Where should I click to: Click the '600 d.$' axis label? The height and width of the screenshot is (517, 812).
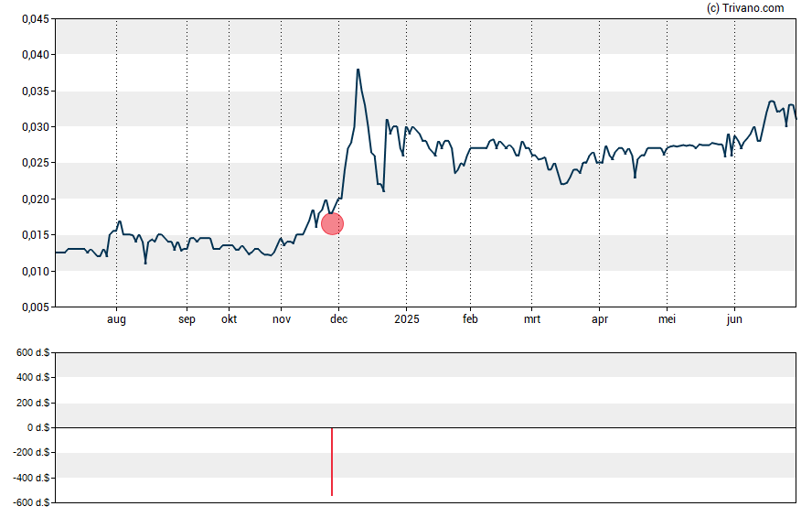click(x=33, y=353)
